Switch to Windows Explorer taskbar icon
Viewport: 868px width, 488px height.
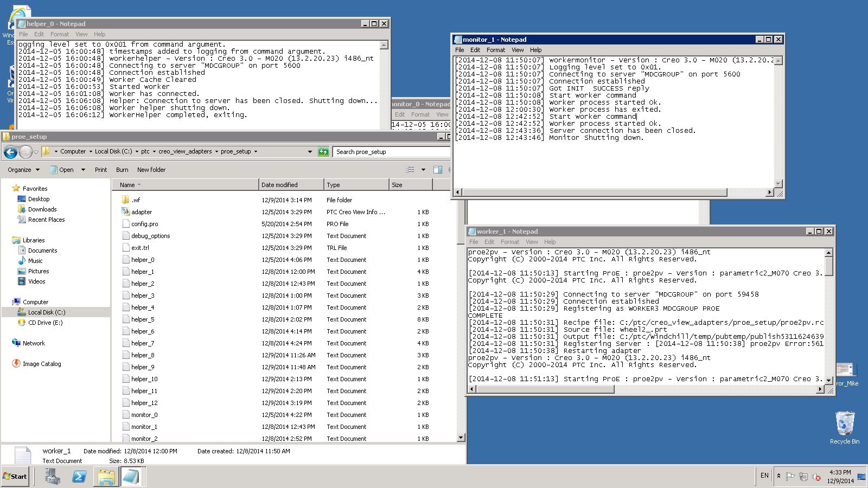pos(106,477)
